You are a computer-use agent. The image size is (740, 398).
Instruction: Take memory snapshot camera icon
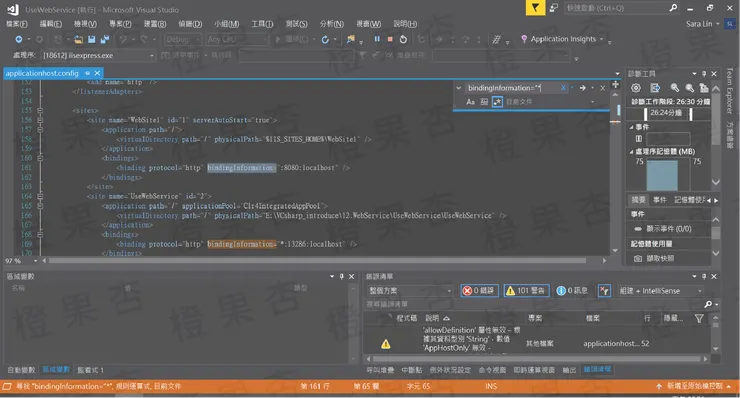point(638,258)
